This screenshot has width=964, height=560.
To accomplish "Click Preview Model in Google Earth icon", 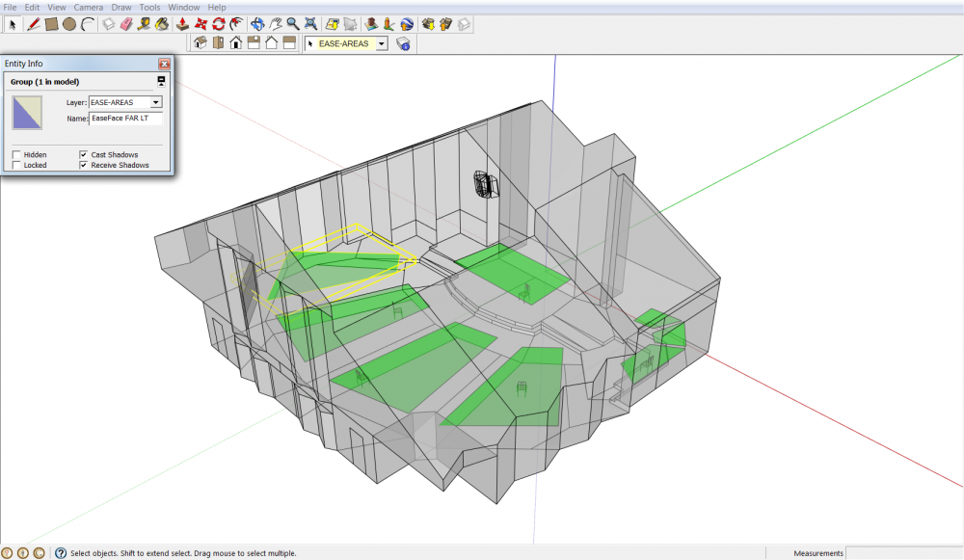I will (x=407, y=25).
